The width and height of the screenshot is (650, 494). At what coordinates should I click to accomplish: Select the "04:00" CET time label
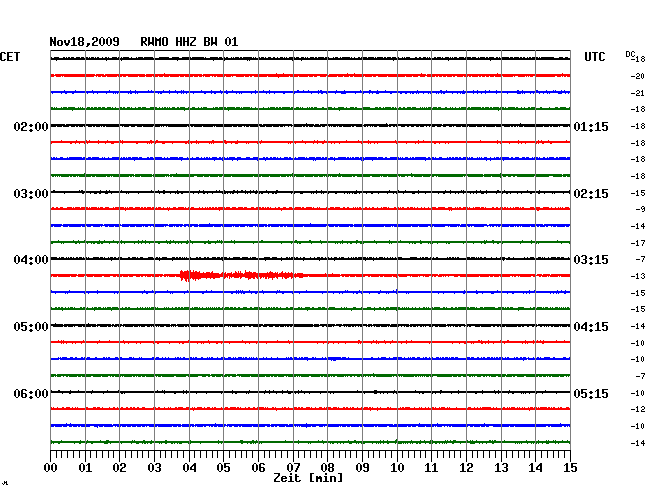31,260
